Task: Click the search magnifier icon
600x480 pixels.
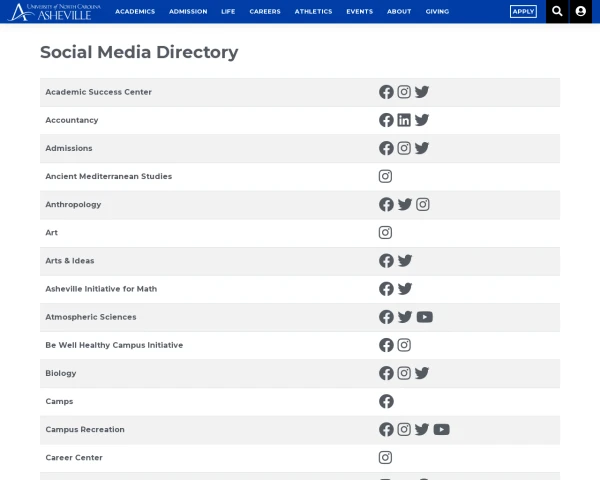Action: pos(558,11)
